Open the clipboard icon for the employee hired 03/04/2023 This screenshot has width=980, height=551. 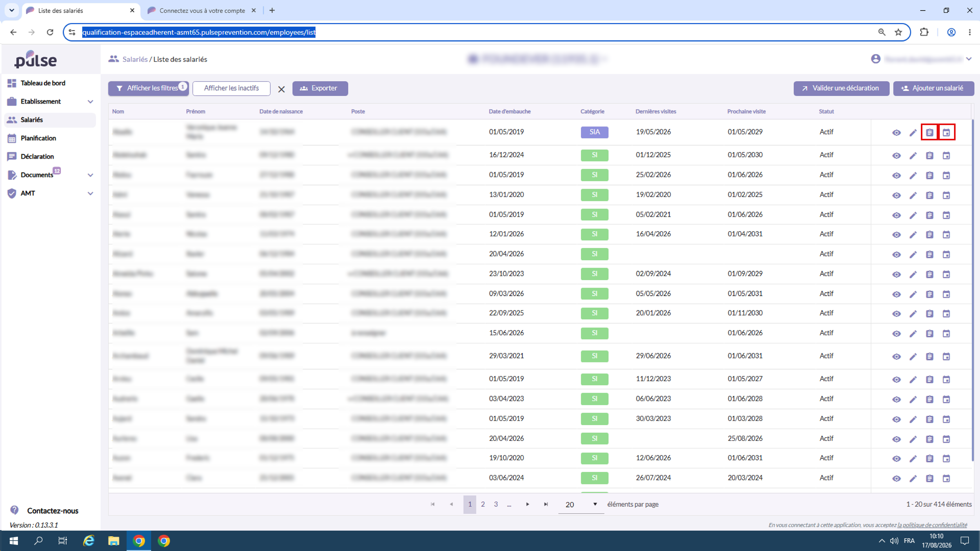(929, 399)
